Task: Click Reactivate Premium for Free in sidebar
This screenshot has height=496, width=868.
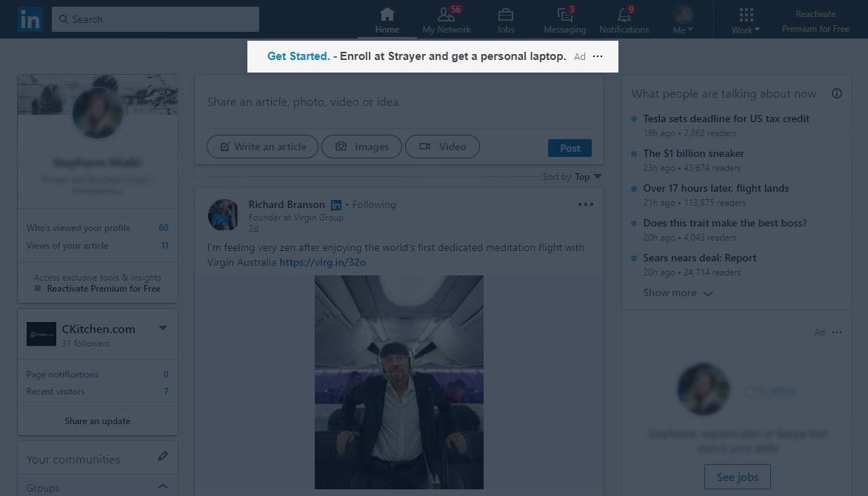Action: [x=104, y=289]
